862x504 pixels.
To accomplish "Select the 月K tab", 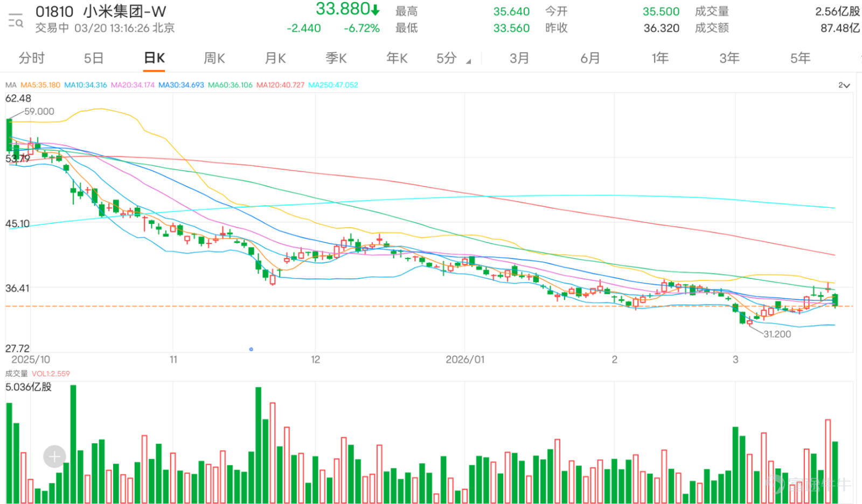I will pyautogui.click(x=275, y=58).
